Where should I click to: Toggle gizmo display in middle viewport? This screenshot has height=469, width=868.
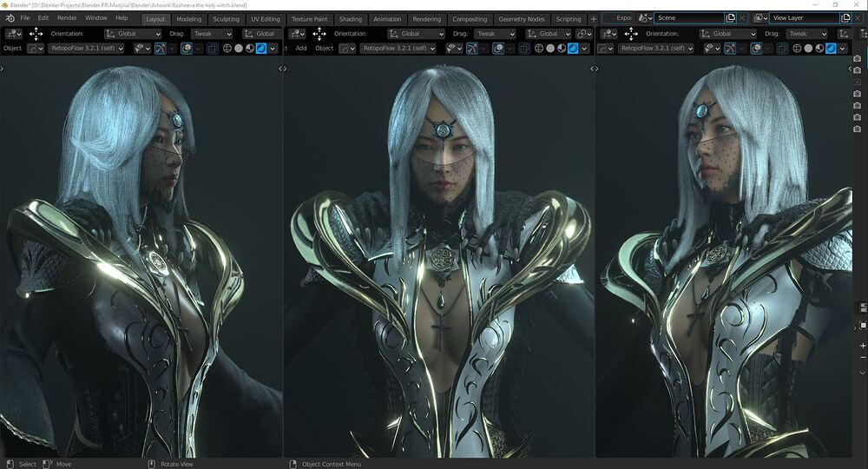coord(471,48)
